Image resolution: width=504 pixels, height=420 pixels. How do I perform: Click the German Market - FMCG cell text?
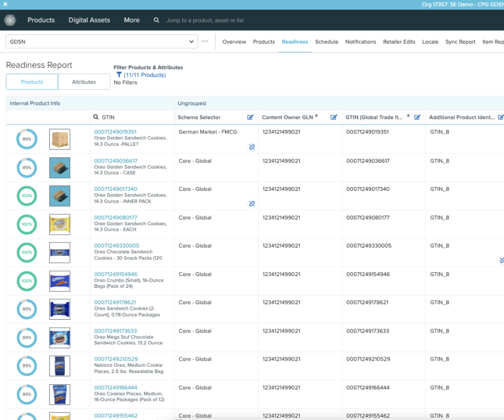pos(208,132)
